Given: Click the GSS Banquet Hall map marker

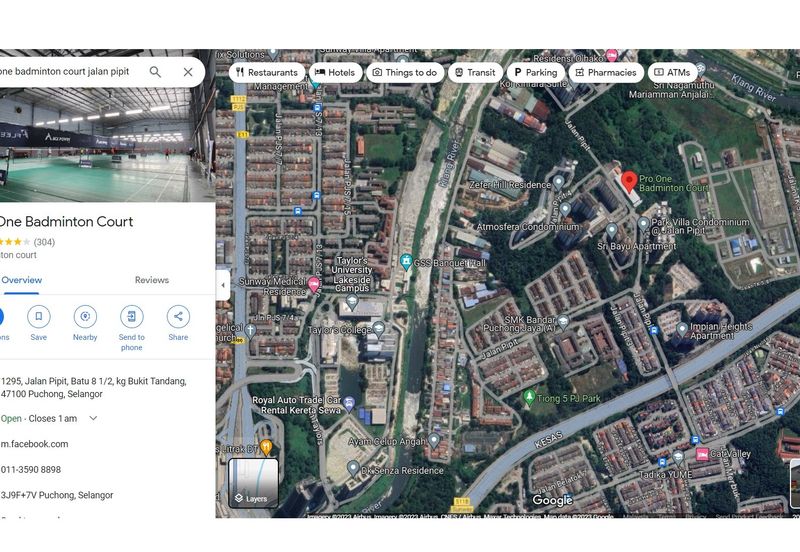Looking at the screenshot, I should tap(406, 262).
